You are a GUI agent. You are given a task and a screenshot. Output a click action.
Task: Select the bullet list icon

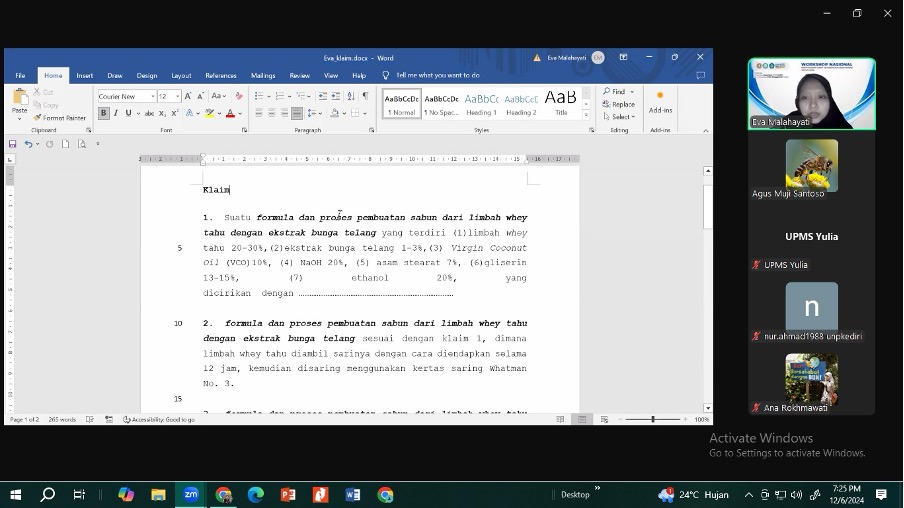coord(258,96)
